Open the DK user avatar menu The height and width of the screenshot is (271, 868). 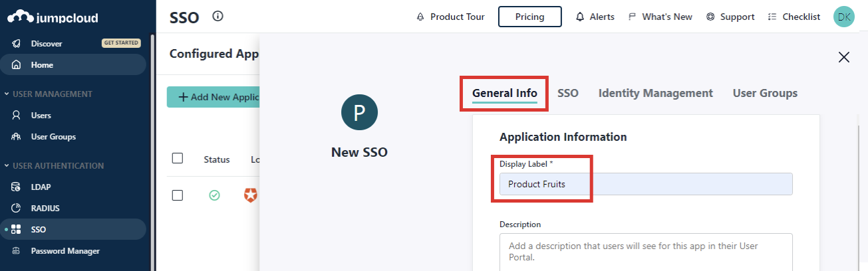pyautogui.click(x=843, y=17)
